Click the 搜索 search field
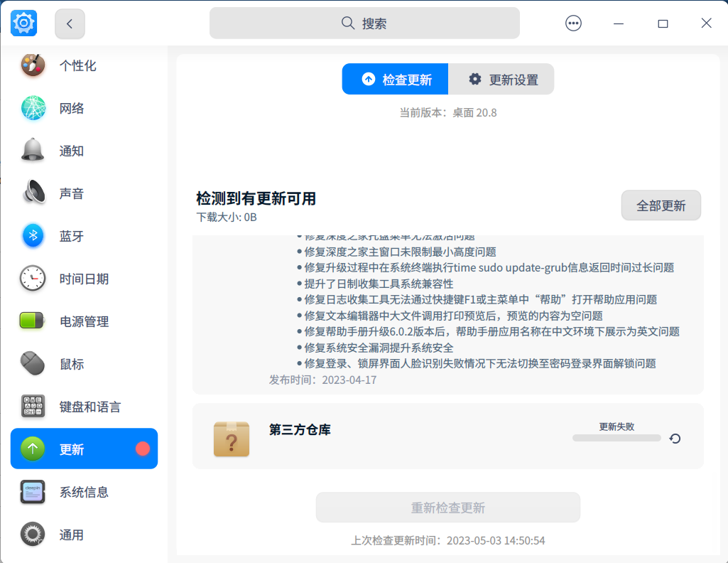Screen dimensions: 728x563 pyautogui.click(x=364, y=23)
